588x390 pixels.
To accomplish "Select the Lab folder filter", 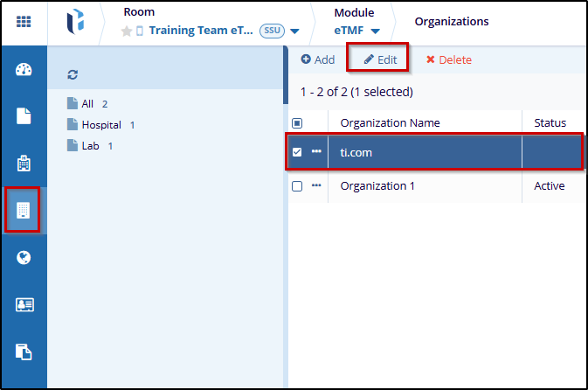I will coord(91,146).
